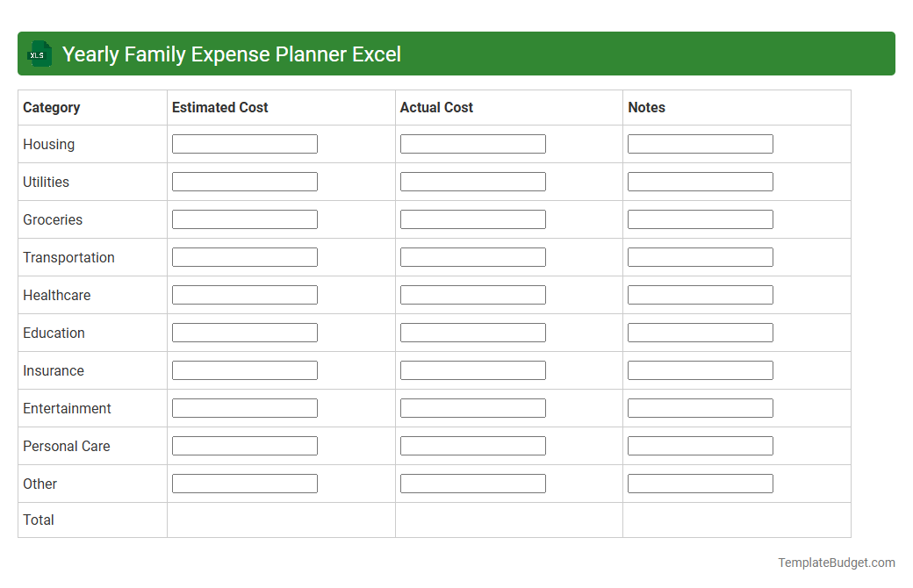Click the Healthcare estimated cost field
Image resolution: width=913 pixels, height=588 pixels.
[245, 294]
